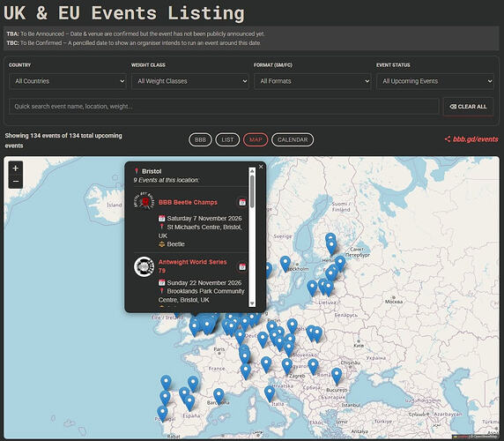Select the map marker over Portugal label

click(x=162, y=413)
